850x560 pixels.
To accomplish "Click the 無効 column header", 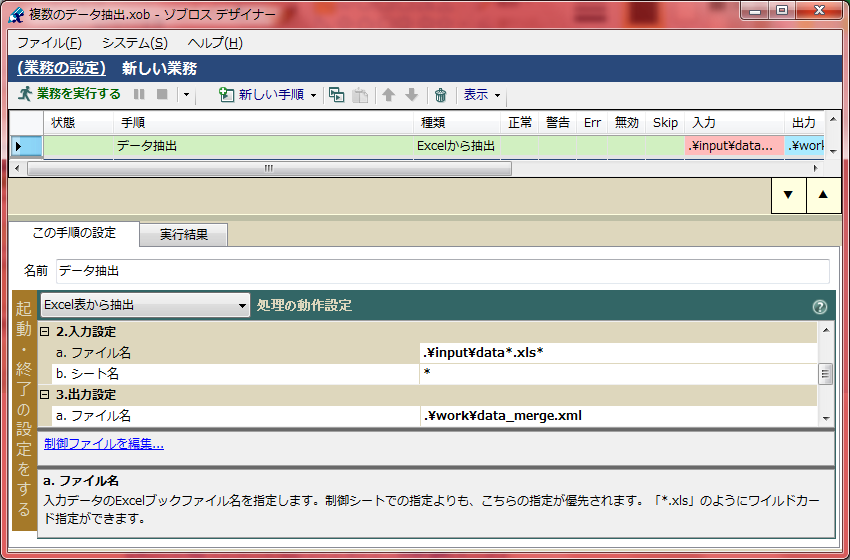I will click(627, 123).
